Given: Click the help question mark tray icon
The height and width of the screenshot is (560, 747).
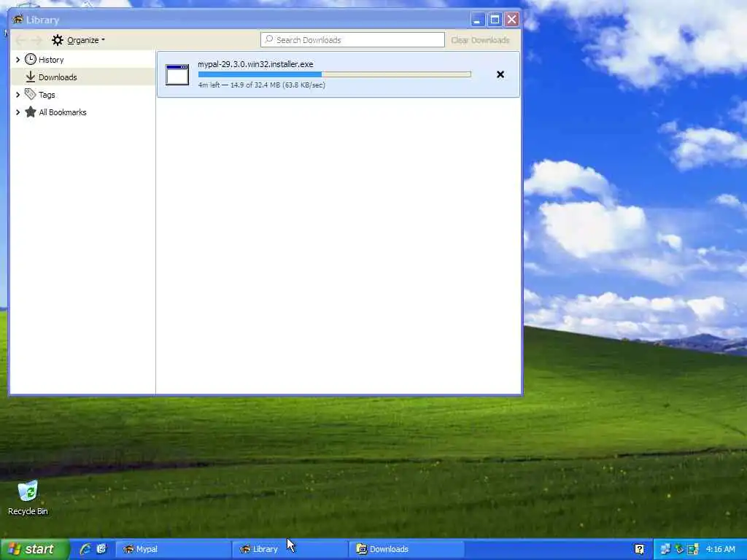Looking at the screenshot, I should (x=639, y=549).
